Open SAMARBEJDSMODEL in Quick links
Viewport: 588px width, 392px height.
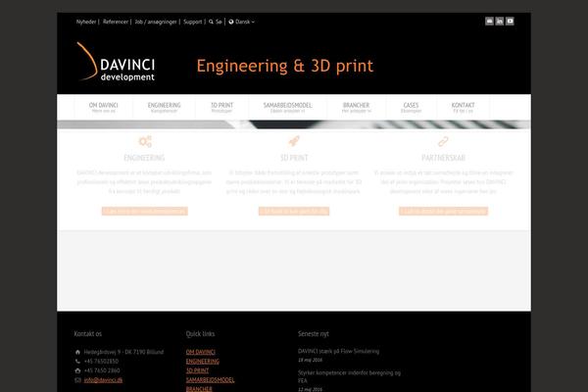pos(211,380)
